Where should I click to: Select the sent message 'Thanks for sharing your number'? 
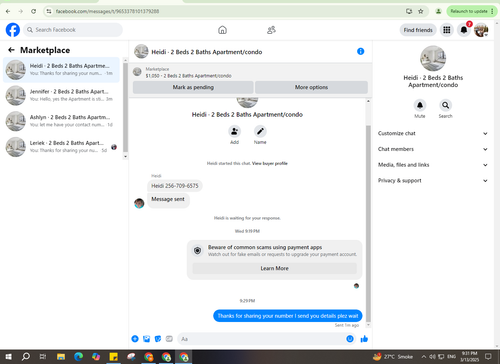click(288, 316)
